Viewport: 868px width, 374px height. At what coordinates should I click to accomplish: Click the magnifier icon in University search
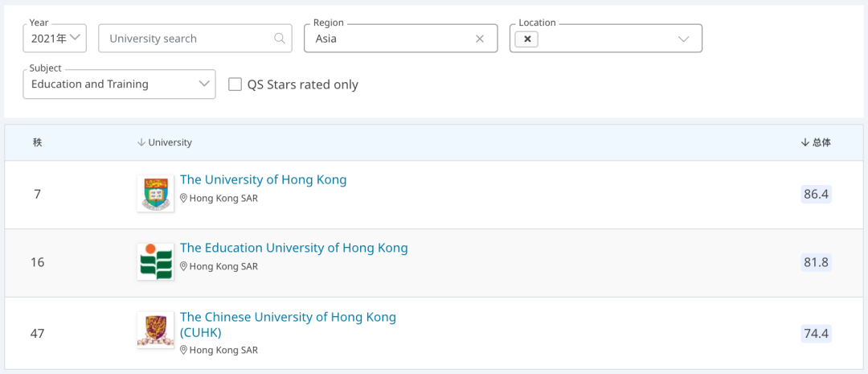coord(280,39)
